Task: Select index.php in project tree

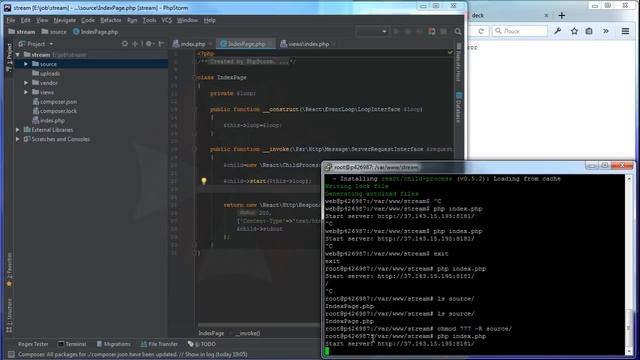Action: pos(49,120)
